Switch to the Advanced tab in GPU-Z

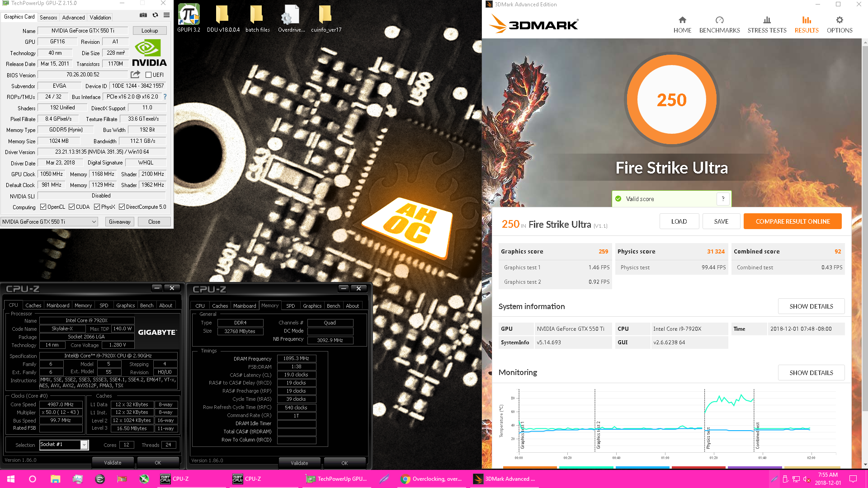click(73, 18)
